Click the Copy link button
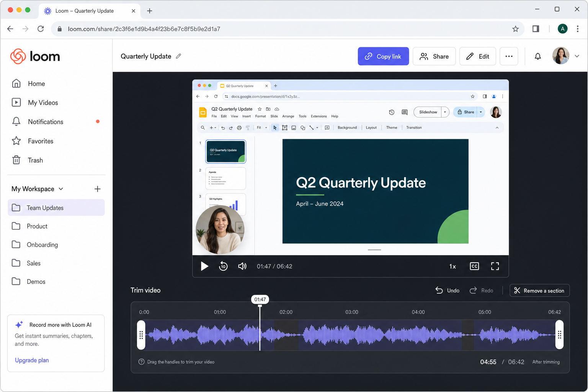This screenshot has width=588, height=392. pyautogui.click(x=383, y=56)
